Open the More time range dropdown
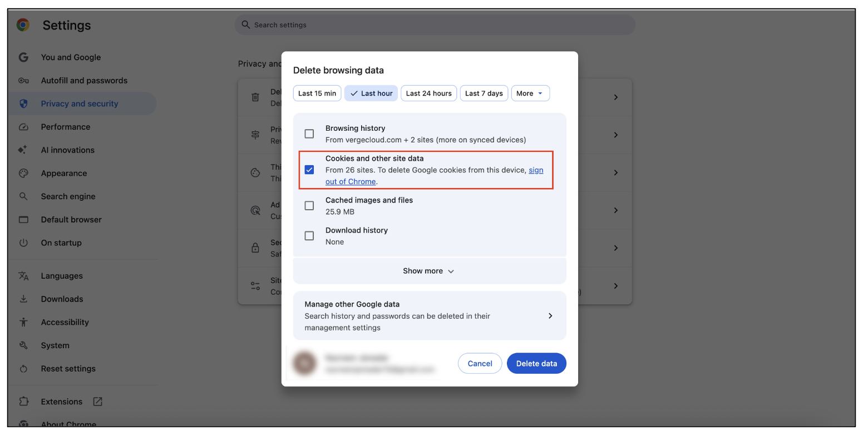The image size is (868, 435). click(530, 93)
